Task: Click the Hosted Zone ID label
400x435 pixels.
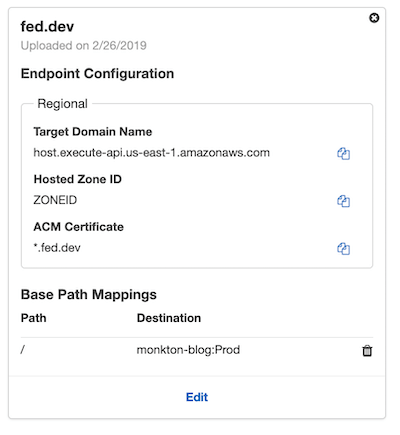Action: click(x=77, y=179)
